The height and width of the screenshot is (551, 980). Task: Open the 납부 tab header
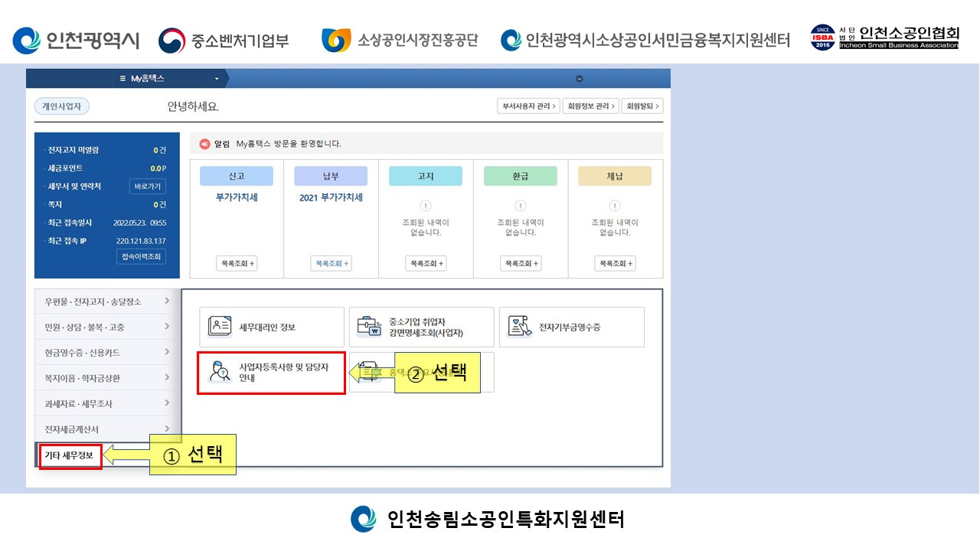pyautogui.click(x=331, y=176)
